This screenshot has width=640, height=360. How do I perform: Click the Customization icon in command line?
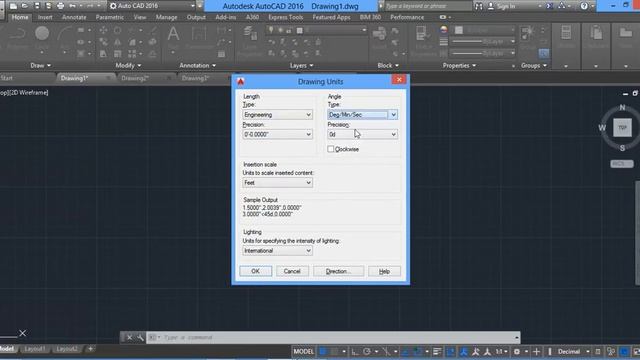[x=140, y=338]
